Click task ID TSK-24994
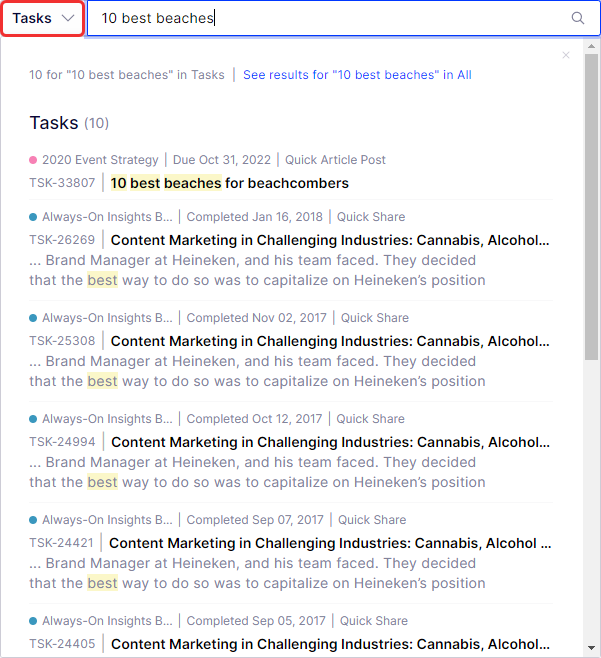 (x=62, y=442)
